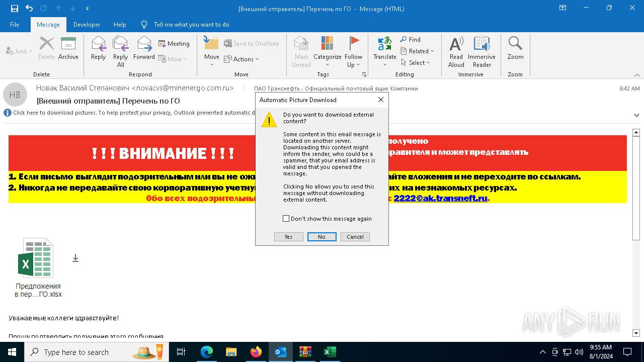Click the attachment download arrow icon
This screenshot has height=362, width=644.
coord(75,258)
